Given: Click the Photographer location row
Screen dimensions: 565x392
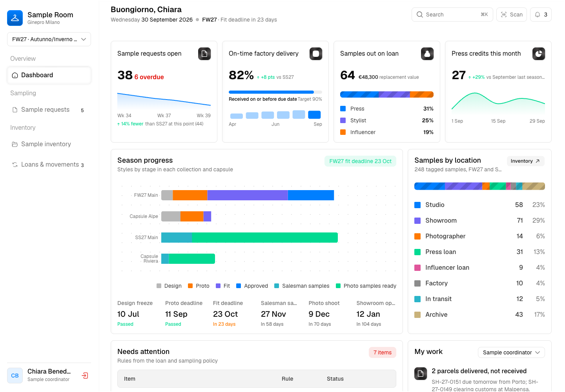Looking at the screenshot, I should click(x=479, y=236).
